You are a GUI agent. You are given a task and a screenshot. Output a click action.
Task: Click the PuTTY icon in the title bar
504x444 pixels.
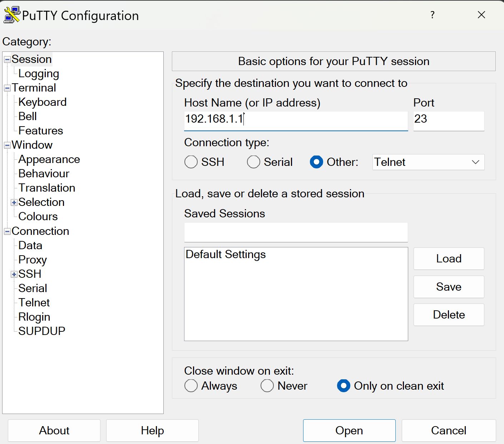click(11, 15)
